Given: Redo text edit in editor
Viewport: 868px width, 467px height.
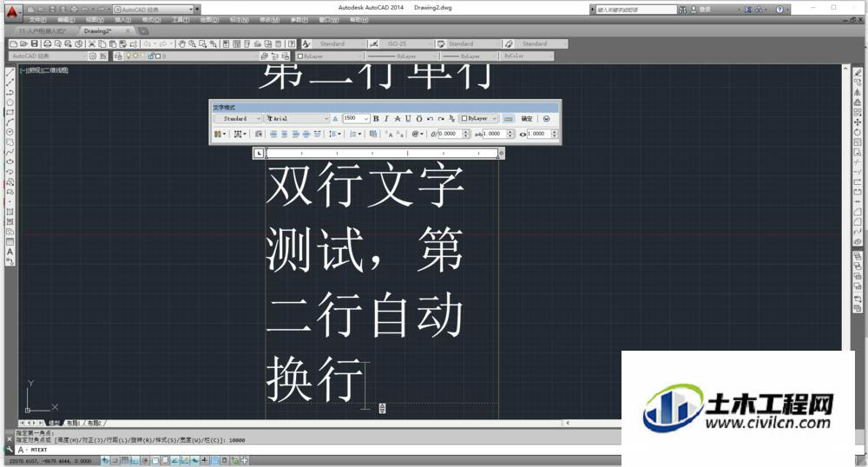Looking at the screenshot, I should pyautogui.click(x=441, y=118).
